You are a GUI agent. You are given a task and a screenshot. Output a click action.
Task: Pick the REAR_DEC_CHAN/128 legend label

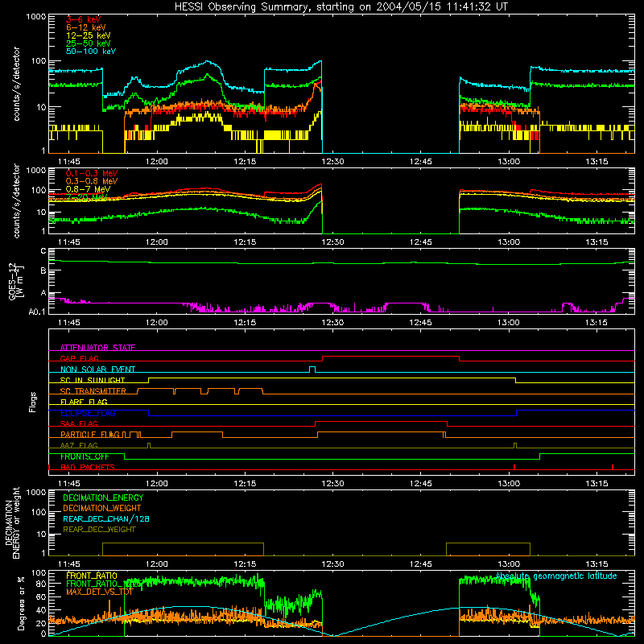[106, 518]
